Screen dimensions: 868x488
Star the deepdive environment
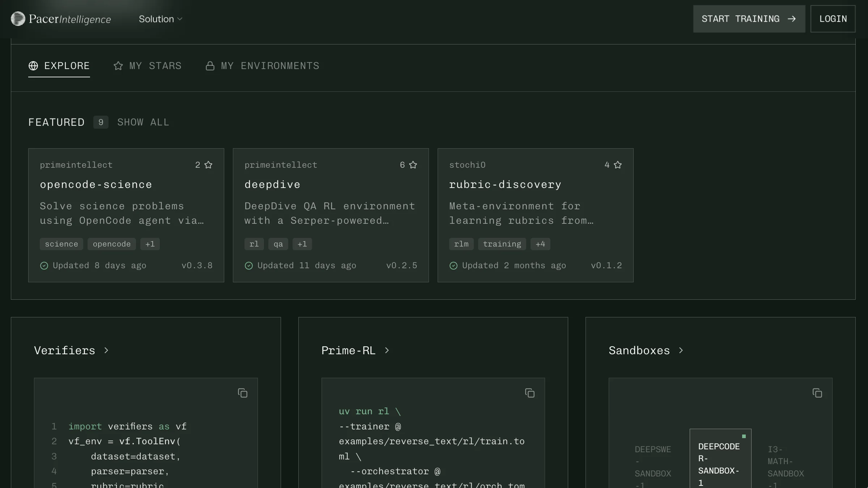tap(413, 165)
